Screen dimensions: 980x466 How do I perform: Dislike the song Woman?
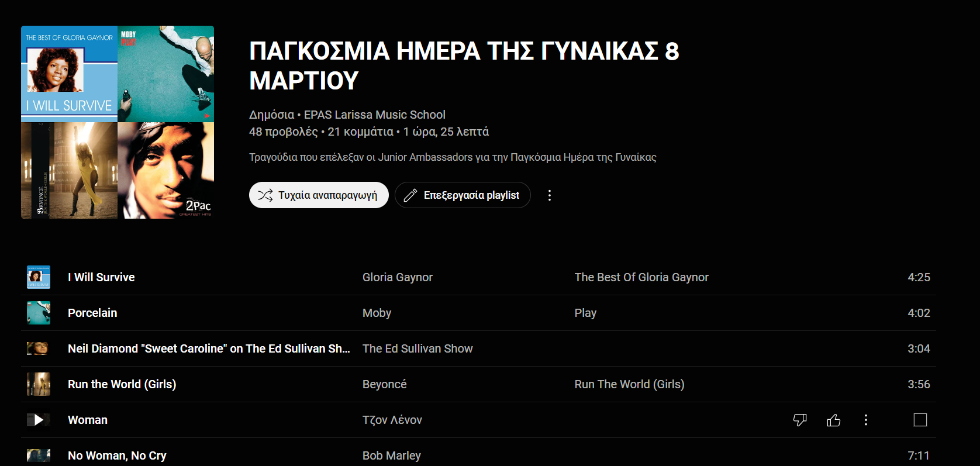(800, 420)
